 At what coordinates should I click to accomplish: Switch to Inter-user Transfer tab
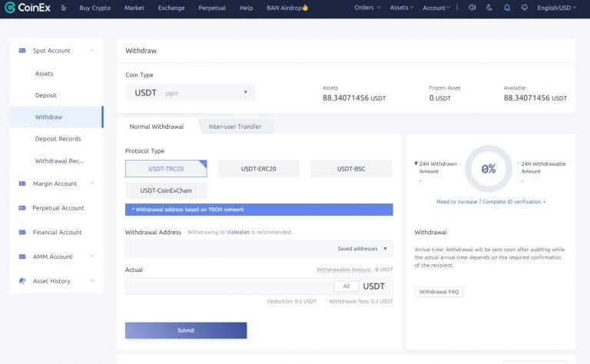click(235, 127)
